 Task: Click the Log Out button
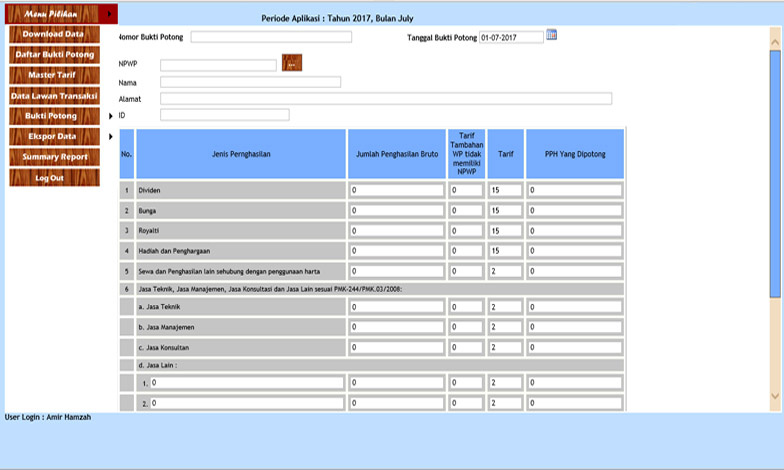coord(53,178)
